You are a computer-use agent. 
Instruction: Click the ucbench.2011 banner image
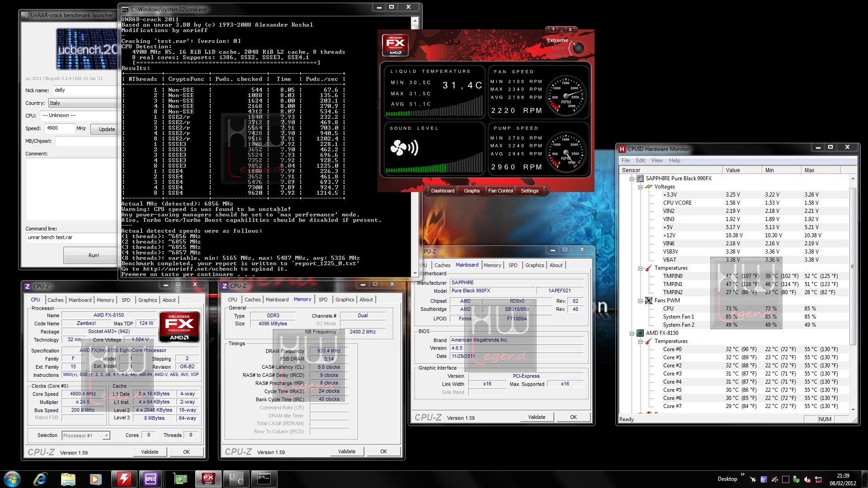[86, 49]
